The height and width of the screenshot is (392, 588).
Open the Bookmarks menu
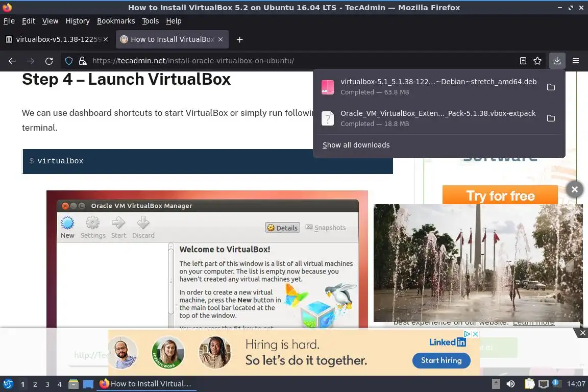116,21
